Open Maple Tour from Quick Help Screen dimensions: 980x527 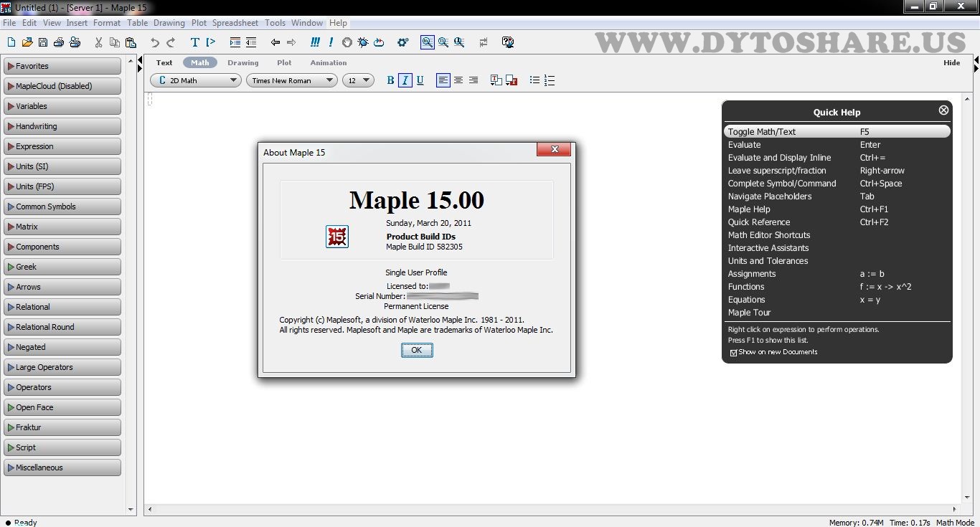click(x=749, y=313)
